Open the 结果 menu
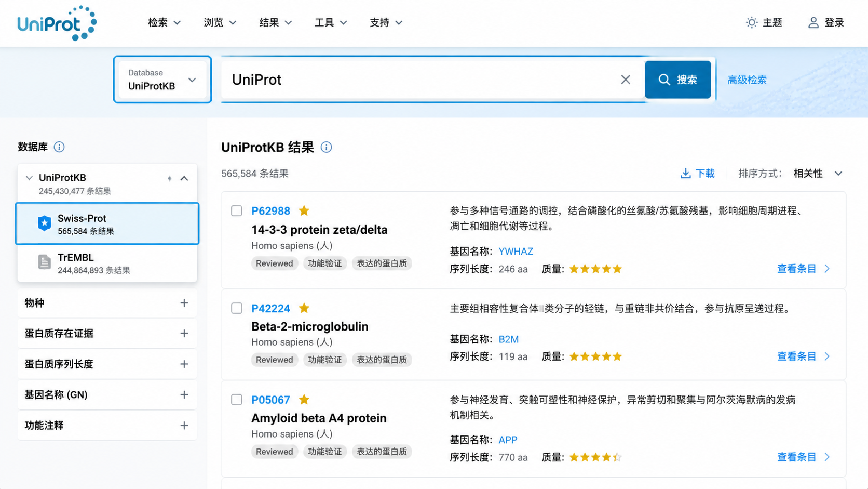This screenshot has height=489, width=868. point(275,22)
